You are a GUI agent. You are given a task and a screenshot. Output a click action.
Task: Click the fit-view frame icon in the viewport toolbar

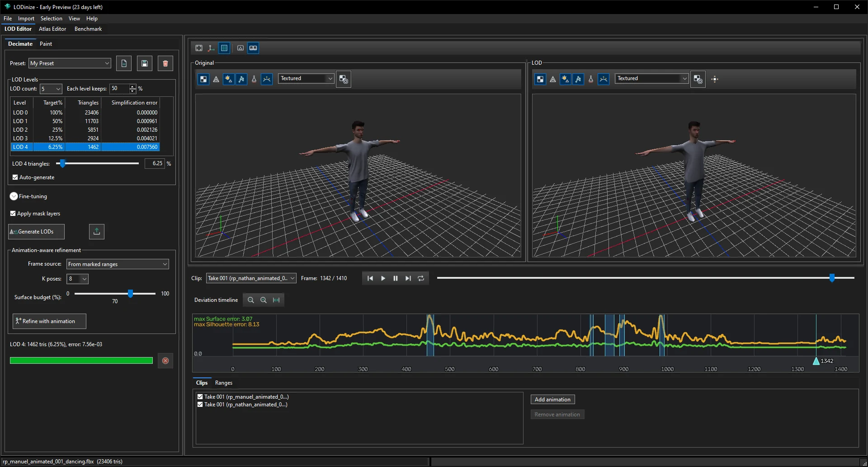[199, 48]
